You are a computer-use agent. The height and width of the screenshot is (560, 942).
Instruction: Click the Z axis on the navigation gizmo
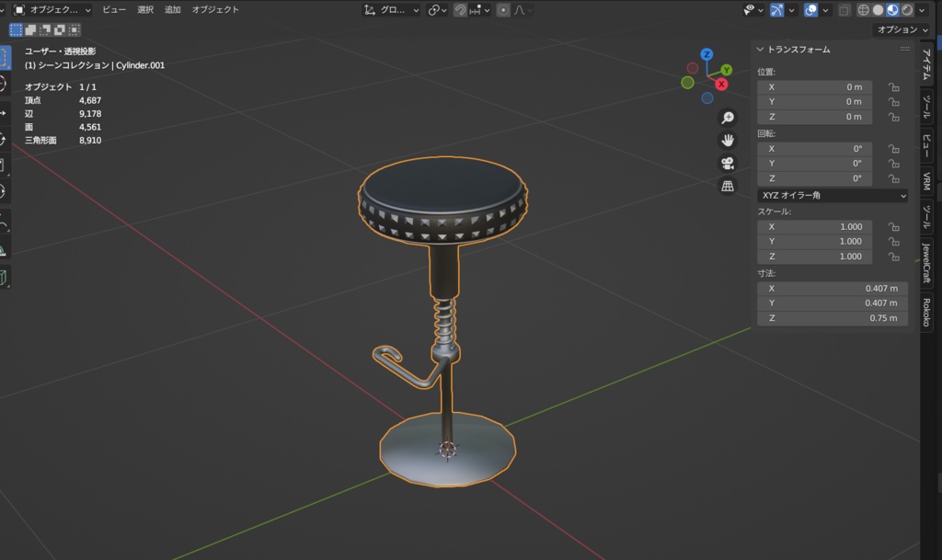click(706, 53)
